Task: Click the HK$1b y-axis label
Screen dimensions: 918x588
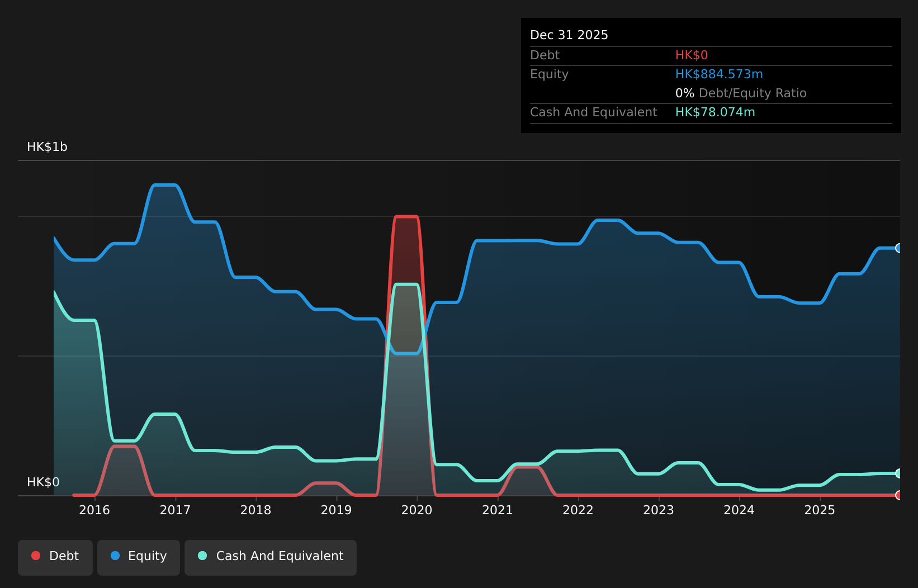Action: click(47, 147)
